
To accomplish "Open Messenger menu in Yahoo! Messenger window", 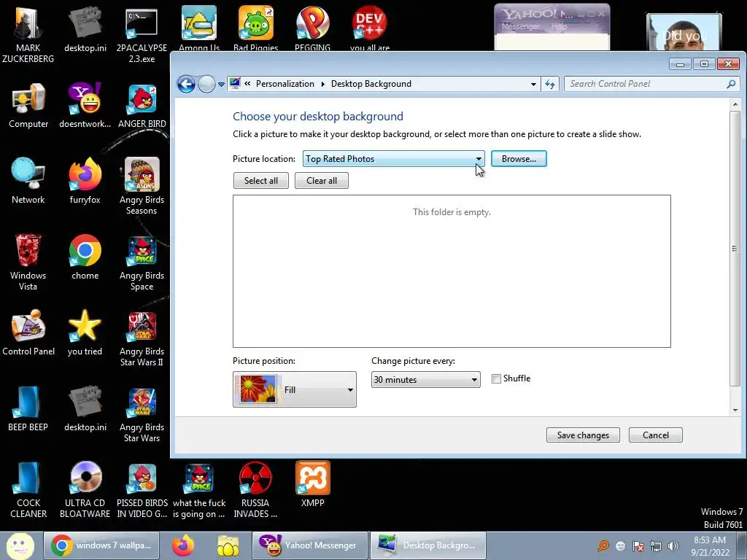I will (520, 27).
